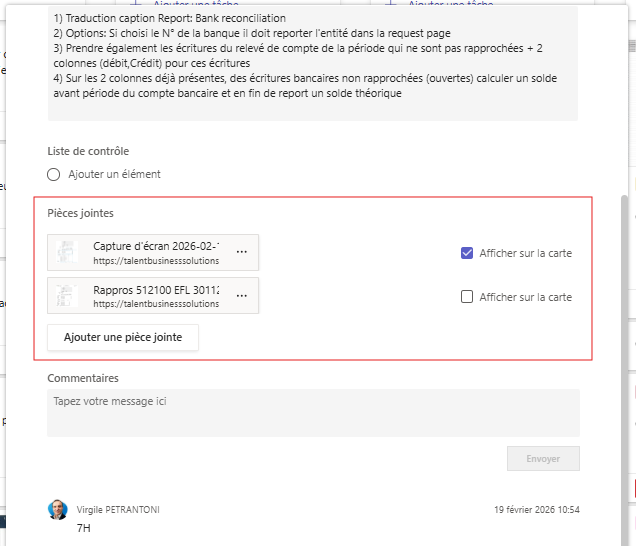Click the 7H comment text
636x546 pixels.
click(x=84, y=527)
